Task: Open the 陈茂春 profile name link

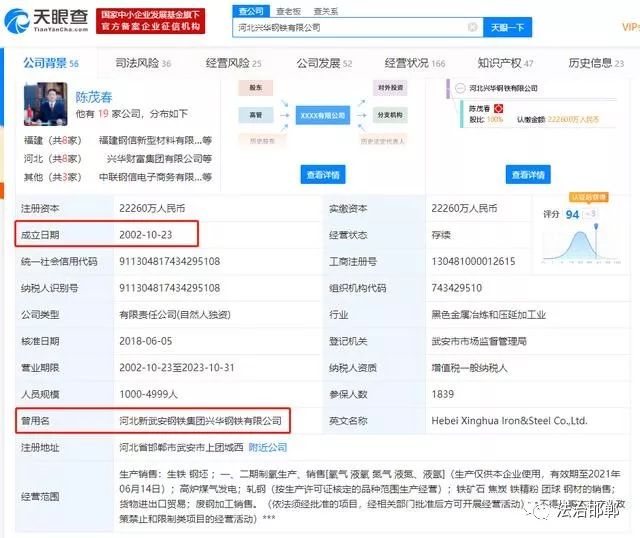Action: (93, 97)
